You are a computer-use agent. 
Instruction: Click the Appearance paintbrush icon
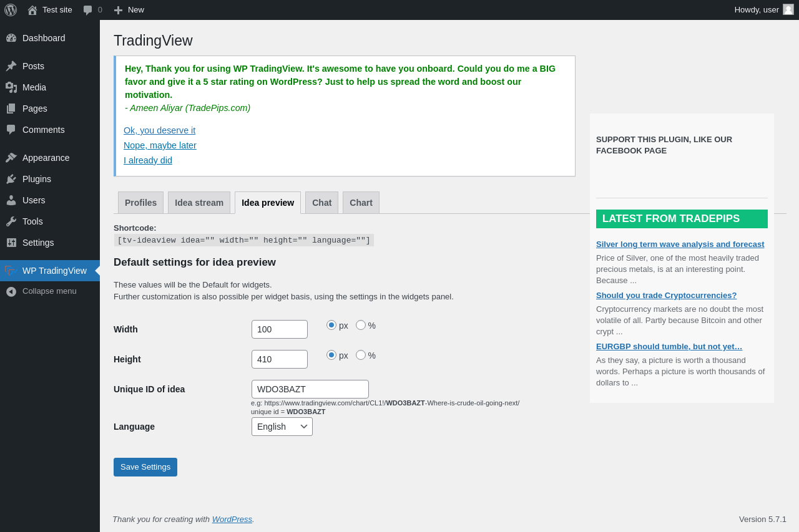tap(11, 158)
